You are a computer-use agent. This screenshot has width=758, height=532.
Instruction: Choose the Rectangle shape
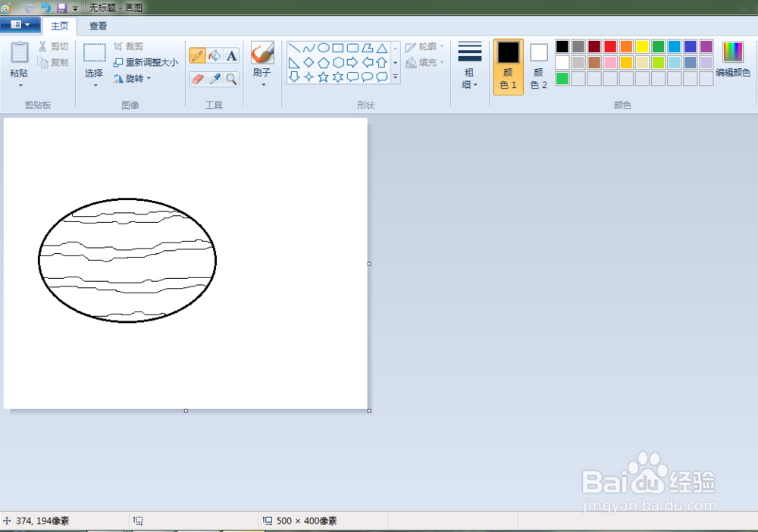pyautogui.click(x=338, y=48)
